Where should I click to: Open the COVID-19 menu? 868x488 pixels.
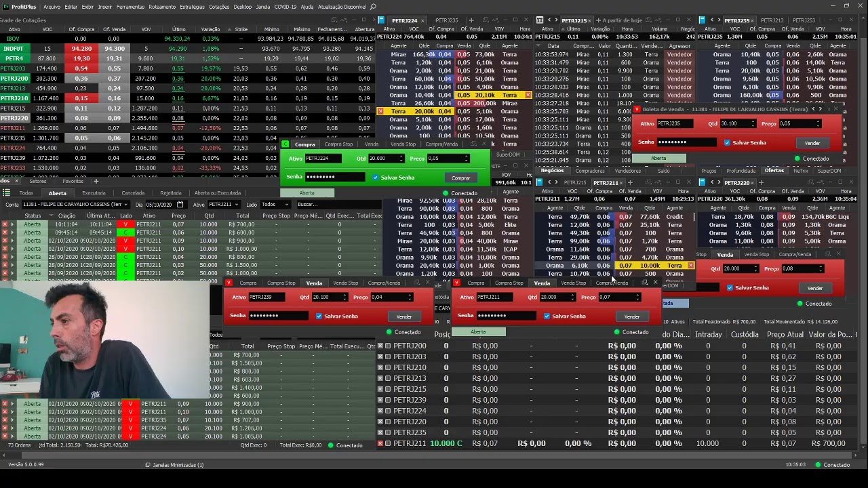(x=285, y=7)
